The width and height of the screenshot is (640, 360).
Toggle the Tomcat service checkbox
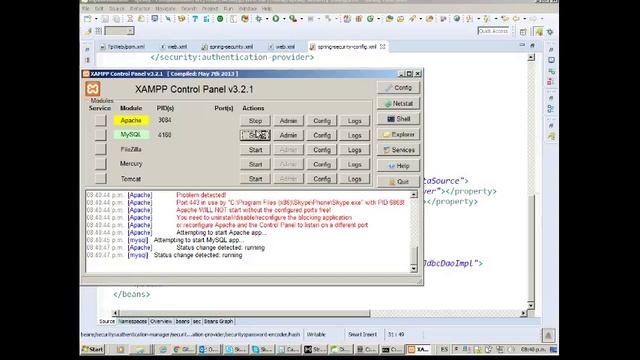pos(100,178)
